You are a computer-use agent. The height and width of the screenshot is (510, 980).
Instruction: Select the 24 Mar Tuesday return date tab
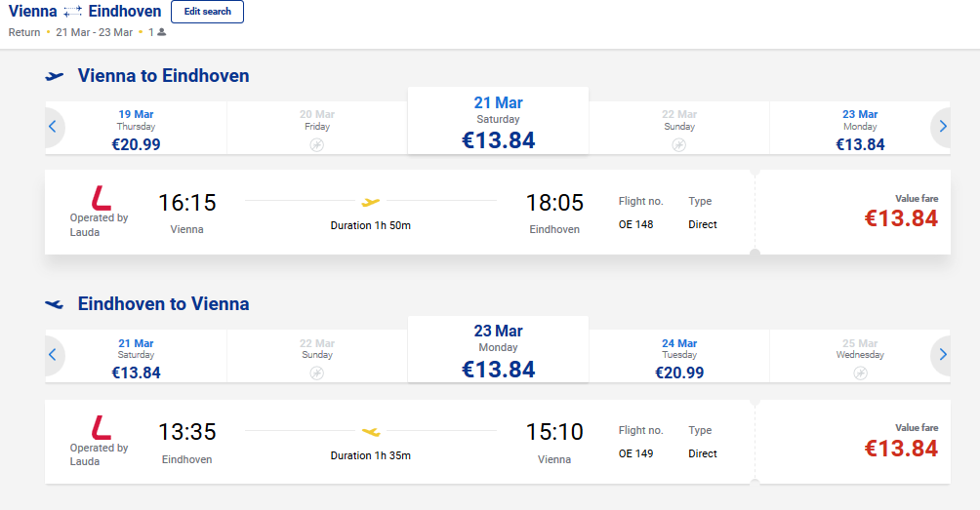(x=678, y=358)
